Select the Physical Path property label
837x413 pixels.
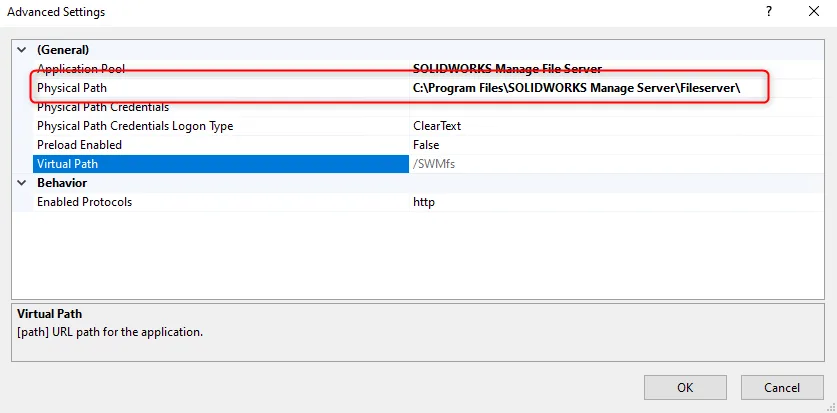click(x=72, y=88)
